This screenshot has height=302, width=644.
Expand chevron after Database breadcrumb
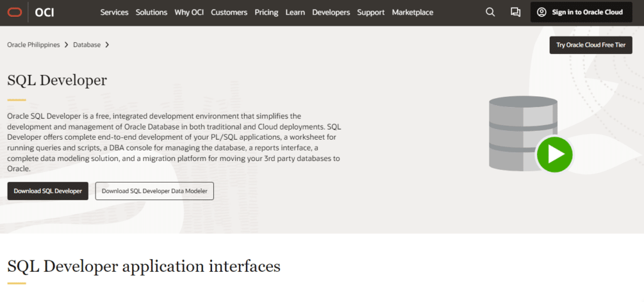pos(107,45)
